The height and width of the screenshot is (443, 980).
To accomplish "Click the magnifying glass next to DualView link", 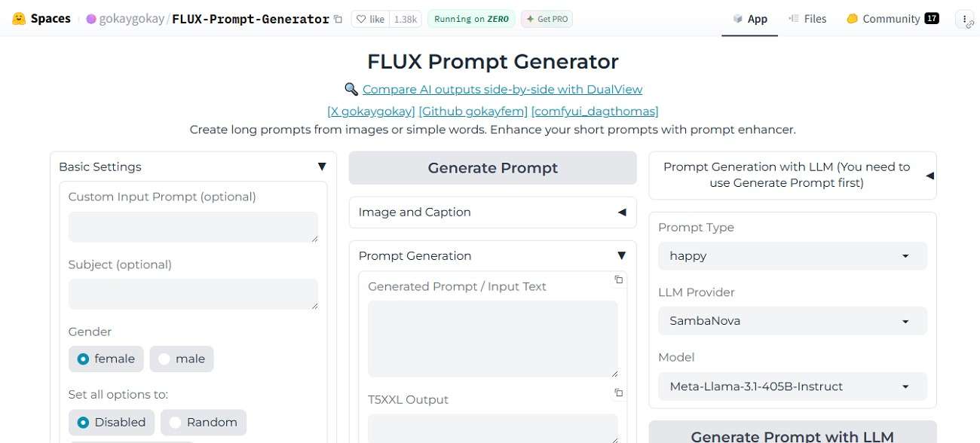I will point(351,89).
